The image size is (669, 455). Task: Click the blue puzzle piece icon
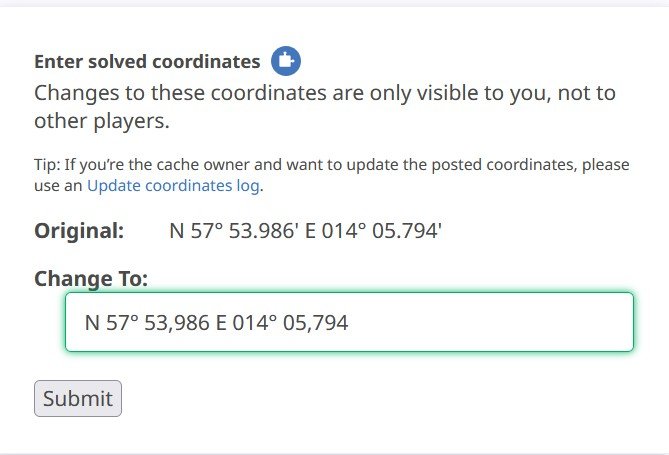286,61
